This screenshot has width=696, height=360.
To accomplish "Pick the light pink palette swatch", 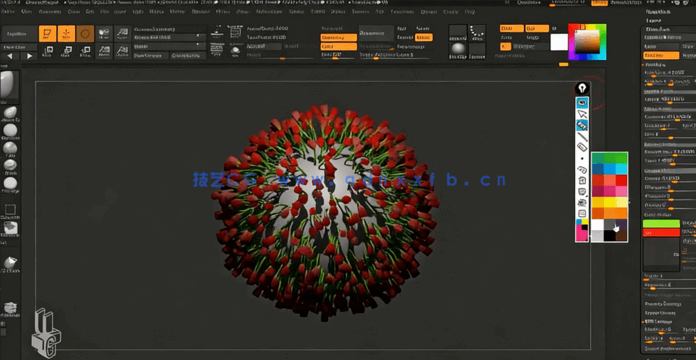I will (621, 191).
